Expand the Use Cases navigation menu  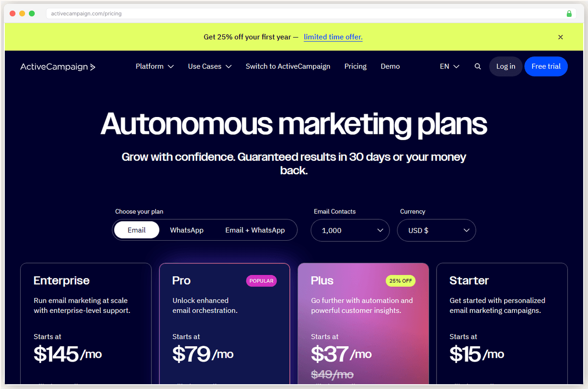pyautogui.click(x=209, y=66)
